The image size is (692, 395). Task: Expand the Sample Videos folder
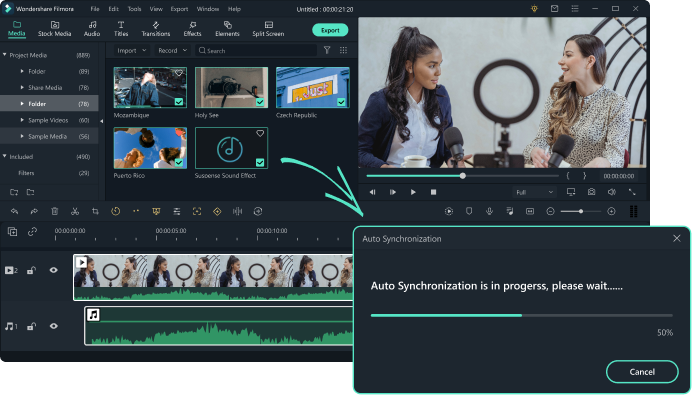click(x=22, y=120)
